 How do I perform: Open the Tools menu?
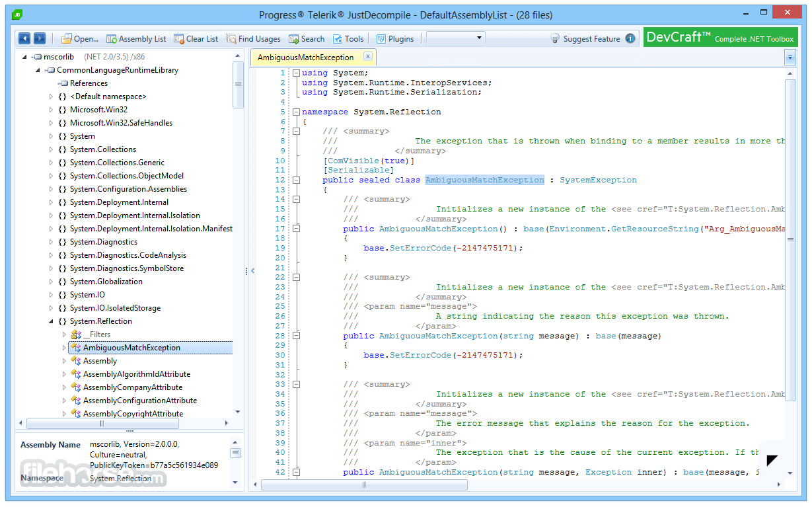[x=348, y=39]
